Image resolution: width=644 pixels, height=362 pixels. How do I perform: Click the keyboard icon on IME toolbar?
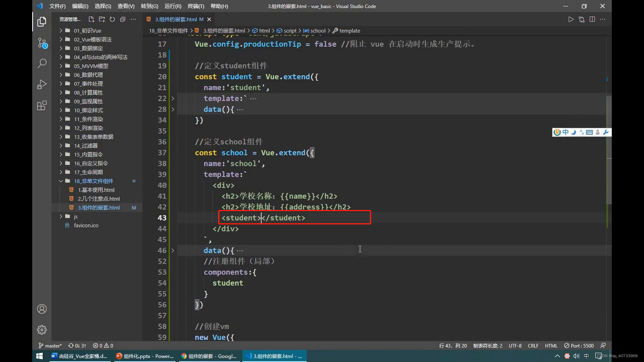click(x=590, y=132)
